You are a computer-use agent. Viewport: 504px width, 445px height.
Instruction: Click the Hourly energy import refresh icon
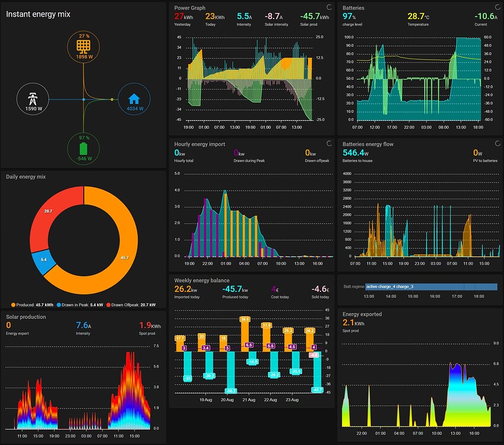tap(329, 144)
